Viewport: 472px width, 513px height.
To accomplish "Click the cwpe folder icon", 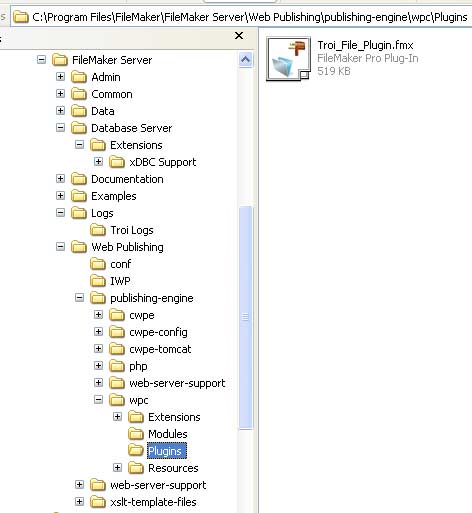I will tap(117, 315).
